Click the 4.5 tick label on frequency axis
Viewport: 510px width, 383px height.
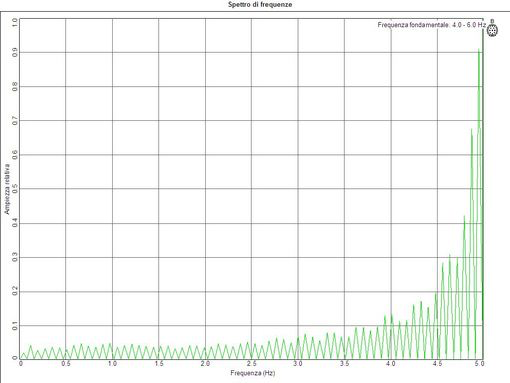pyautogui.click(x=437, y=363)
